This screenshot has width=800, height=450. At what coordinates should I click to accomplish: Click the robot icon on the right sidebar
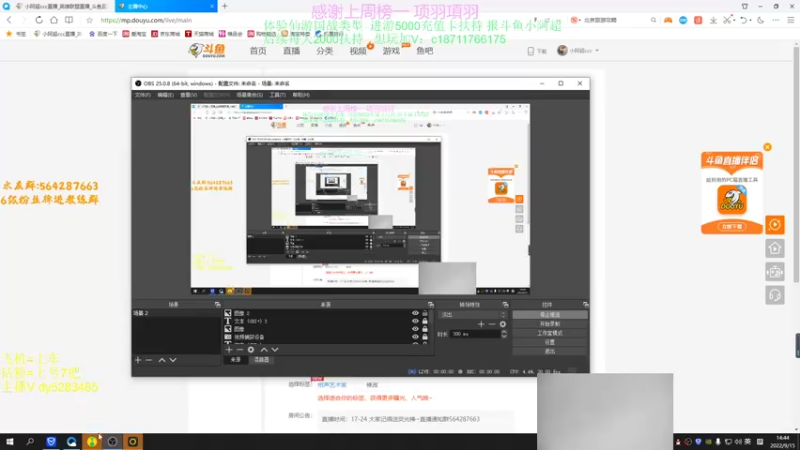(774, 272)
